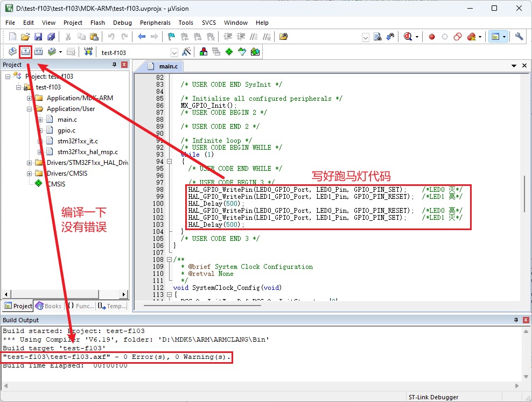Collapse code block at line 94
The height and width of the screenshot is (402, 532).
(169, 162)
